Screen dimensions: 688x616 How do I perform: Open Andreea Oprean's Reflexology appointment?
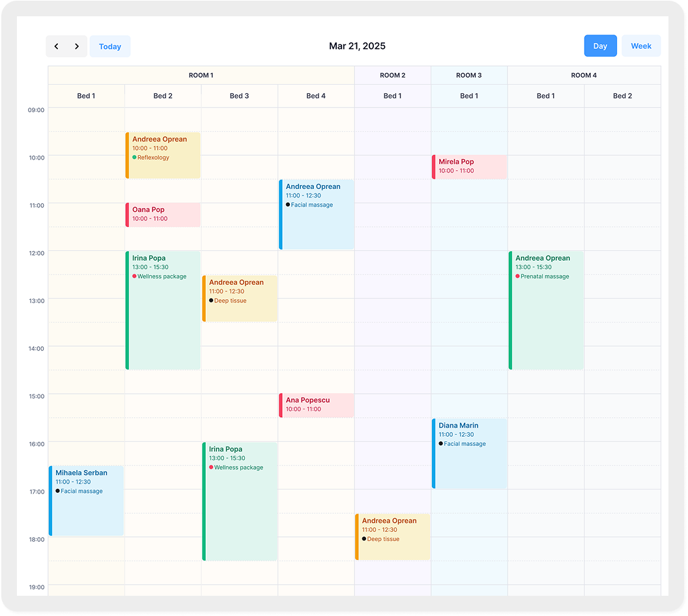pyautogui.click(x=163, y=155)
